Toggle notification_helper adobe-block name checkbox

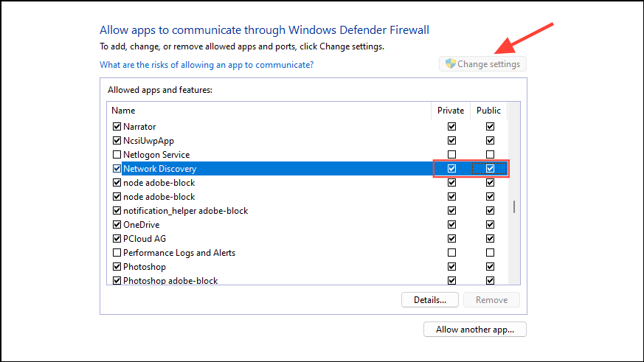tap(117, 211)
